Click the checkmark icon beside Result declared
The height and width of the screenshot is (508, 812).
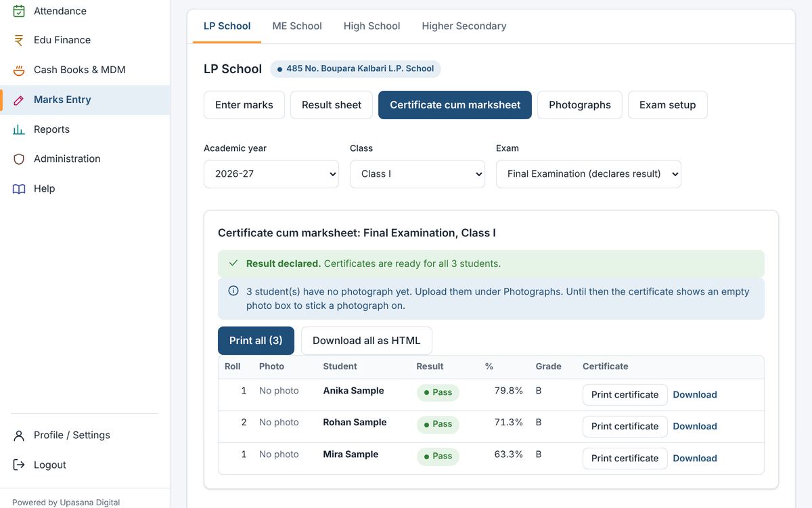[233, 263]
